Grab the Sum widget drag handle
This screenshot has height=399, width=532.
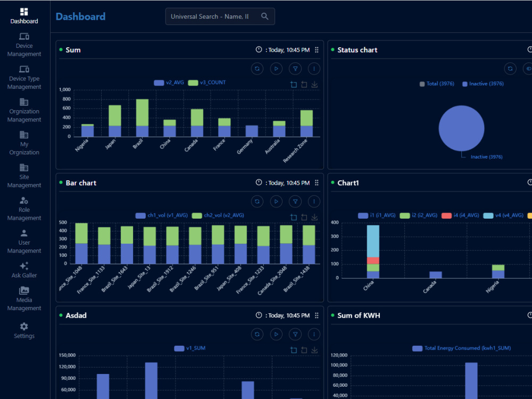click(317, 50)
